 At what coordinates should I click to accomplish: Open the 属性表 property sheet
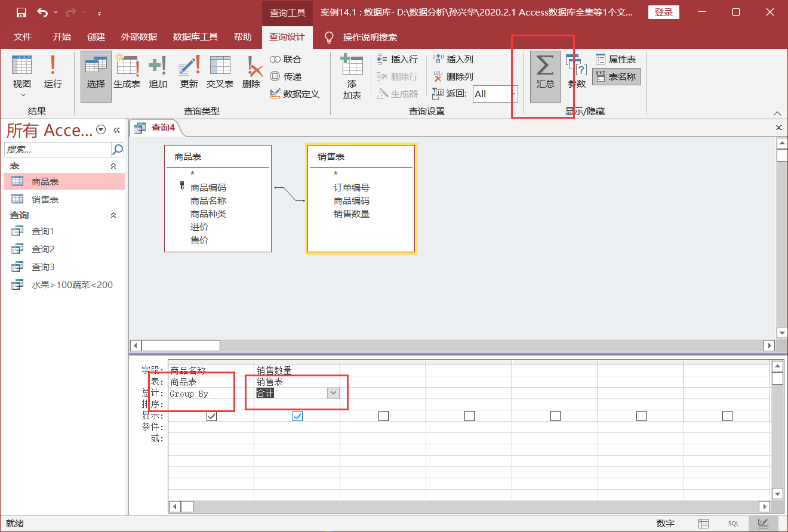[615, 60]
